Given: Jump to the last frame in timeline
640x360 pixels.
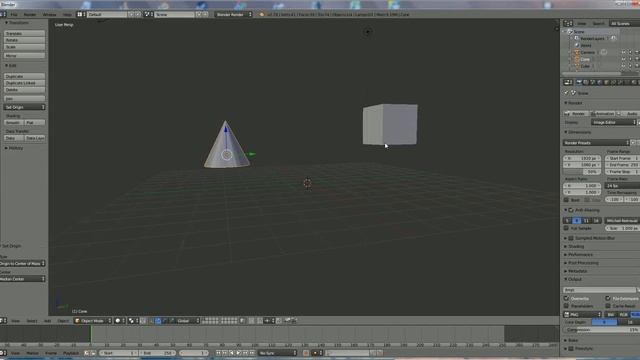Looking at the screenshot, I should click(x=252, y=353).
